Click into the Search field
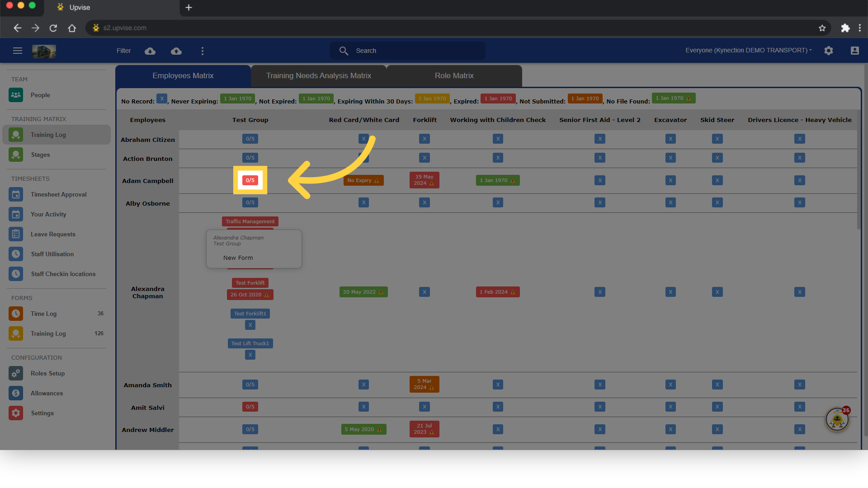 pyautogui.click(x=407, y=51)
